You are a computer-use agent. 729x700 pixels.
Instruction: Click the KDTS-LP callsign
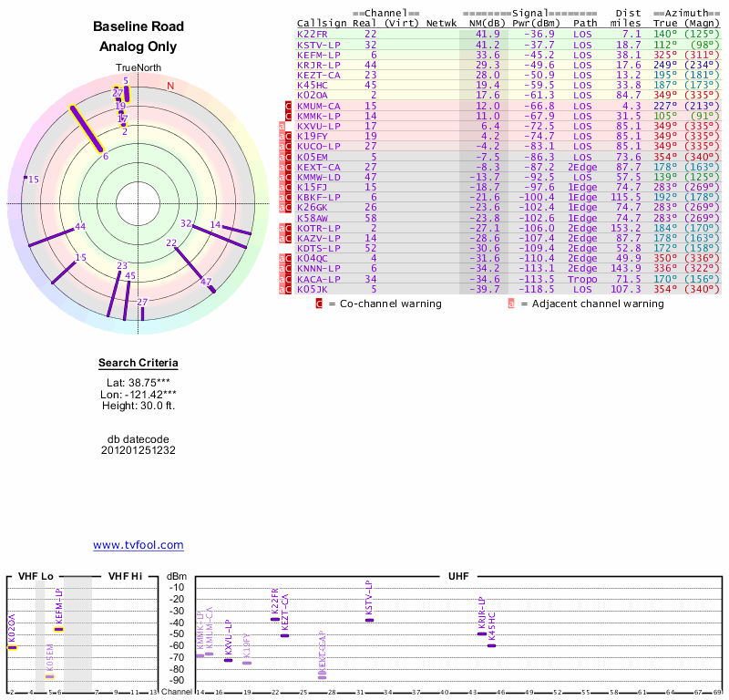point(319,248)
